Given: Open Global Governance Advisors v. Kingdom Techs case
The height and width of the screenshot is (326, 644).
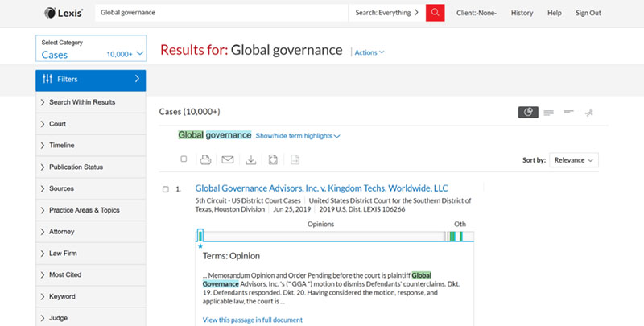Looking at the screenshot, I should click(x=321, y=188).
